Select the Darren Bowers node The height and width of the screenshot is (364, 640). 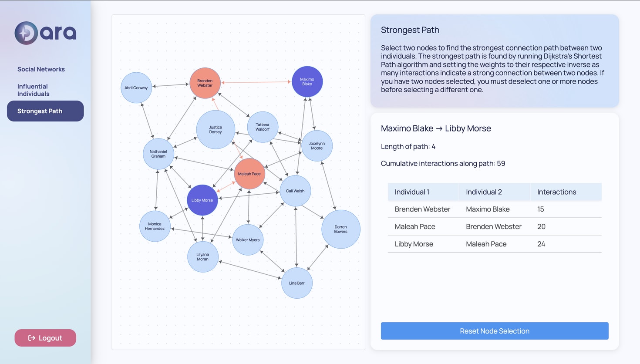click(x=340, y=229)
